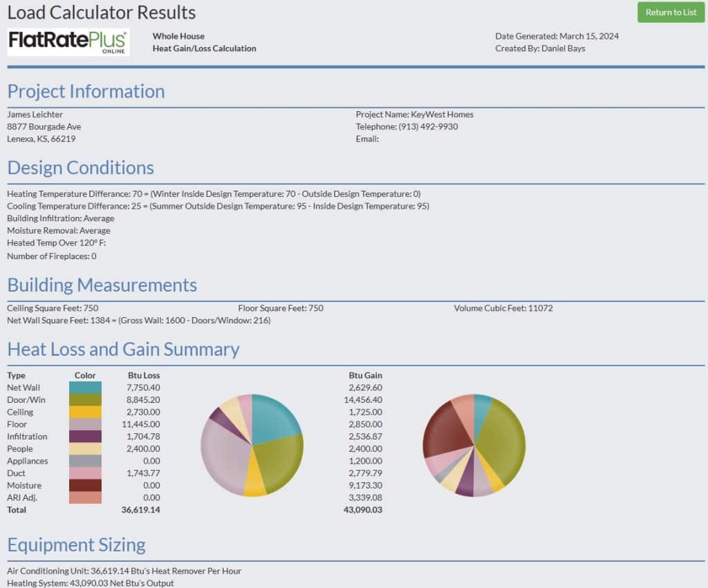Click the dark red Moisture swatch
Viewport: 708px width, 588px height.
tap(85, 486)
